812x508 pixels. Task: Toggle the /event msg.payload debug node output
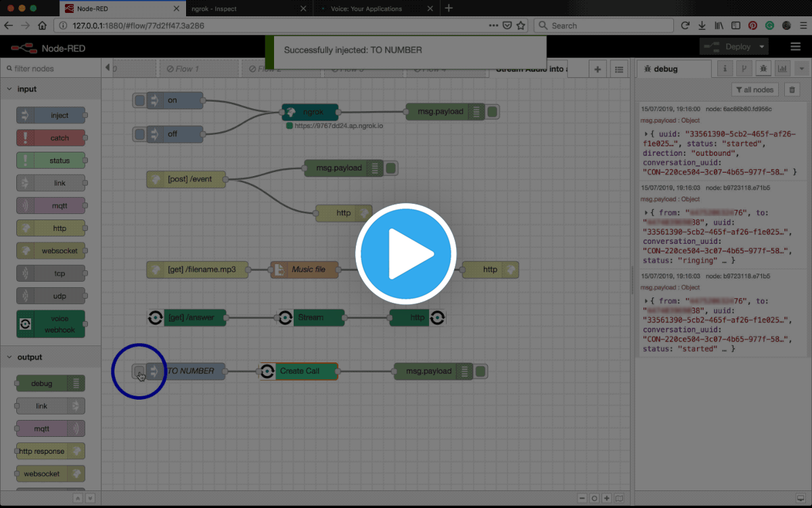point(391,168)
